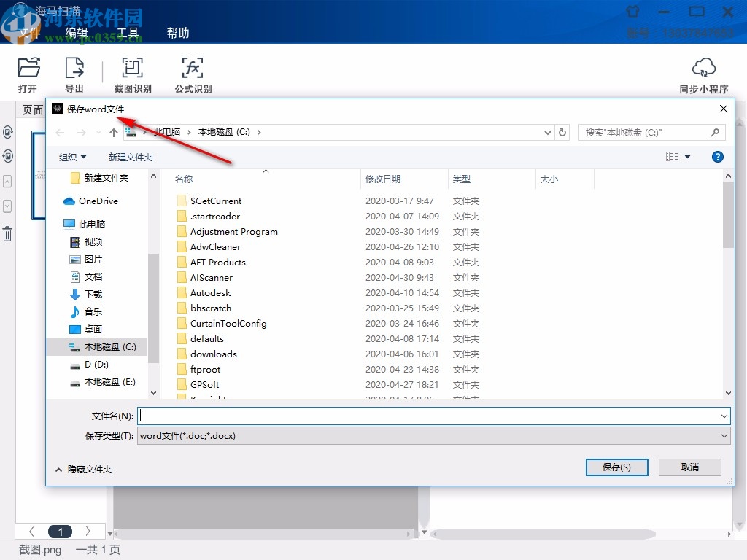Image resolution: width=747 pixels, height=560 pixels.
Task: Expand the 文件名 filename dropdown arrow
Action: 724,416
